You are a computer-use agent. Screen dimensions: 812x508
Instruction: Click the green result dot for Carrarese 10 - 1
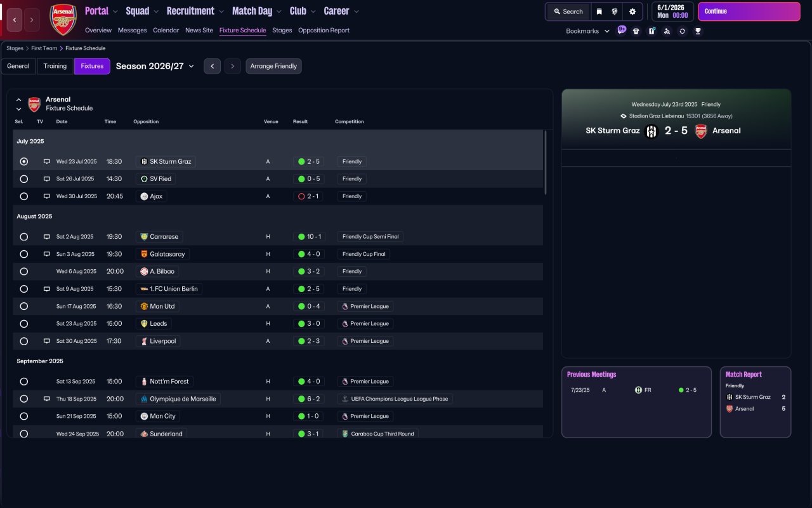[x=301, y=237]
